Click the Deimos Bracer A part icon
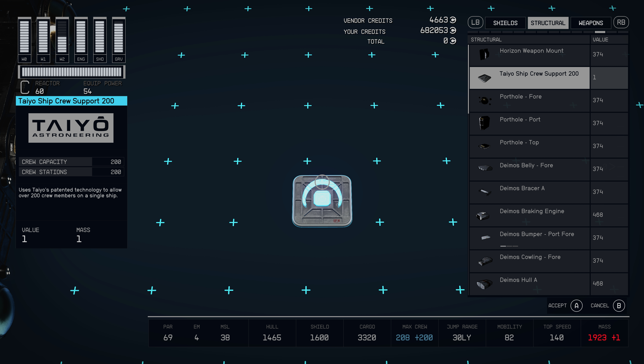The image size is (644, 364). (x=485, y=192)
